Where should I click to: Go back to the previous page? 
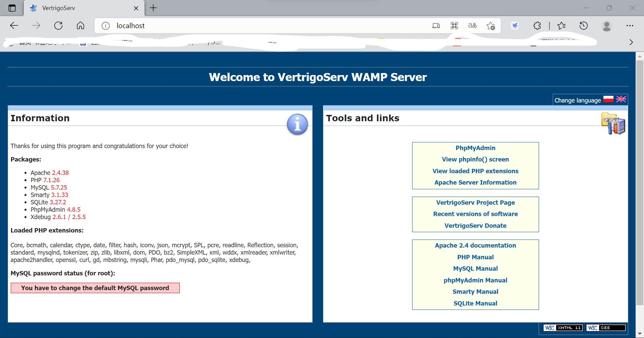click(14, 26)
